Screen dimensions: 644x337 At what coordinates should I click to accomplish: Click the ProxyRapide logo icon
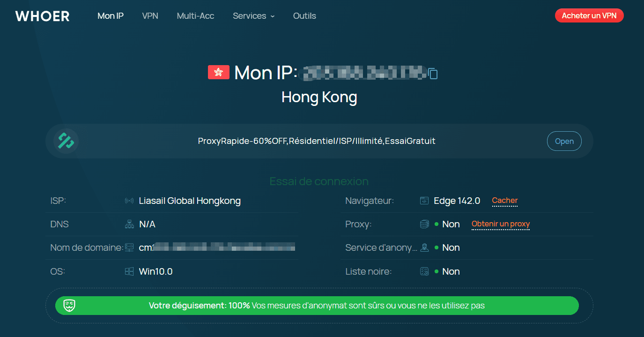pos(65,141)
